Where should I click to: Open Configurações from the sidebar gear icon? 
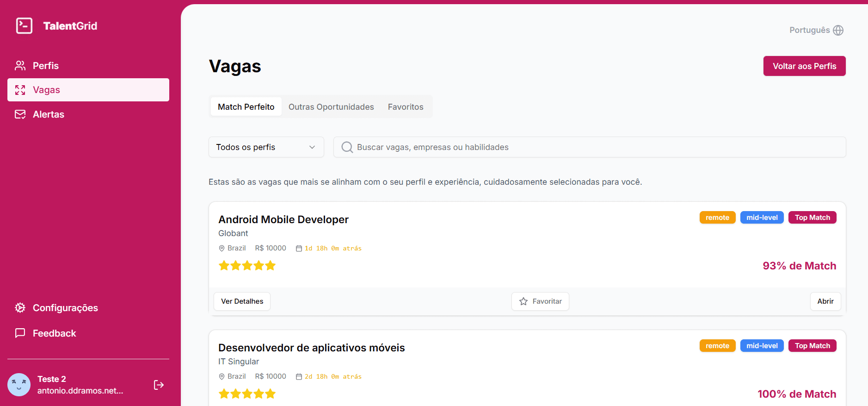[x=20, y=308]
